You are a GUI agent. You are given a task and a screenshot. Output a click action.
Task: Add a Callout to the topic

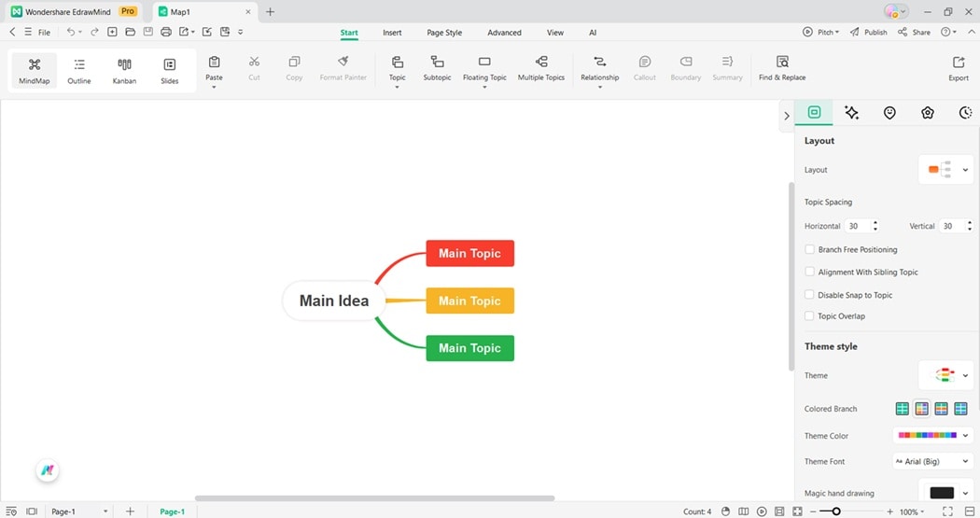645,68
